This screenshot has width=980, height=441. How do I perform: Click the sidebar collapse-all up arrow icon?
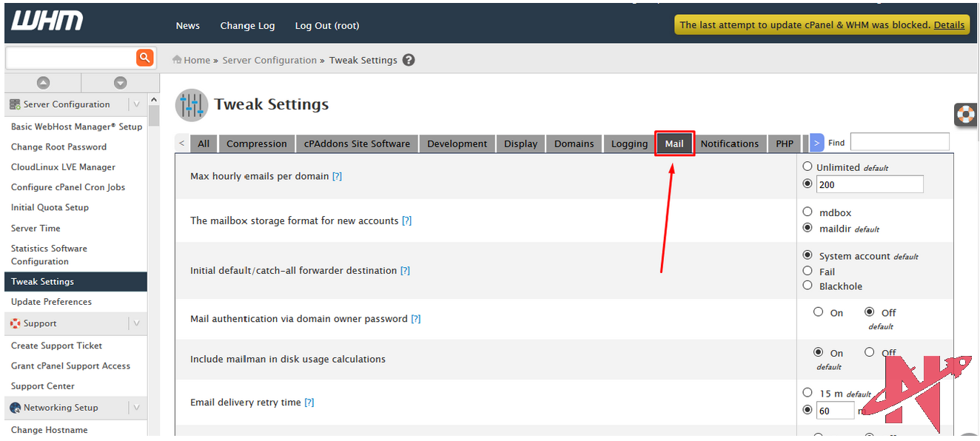point(43,83)
